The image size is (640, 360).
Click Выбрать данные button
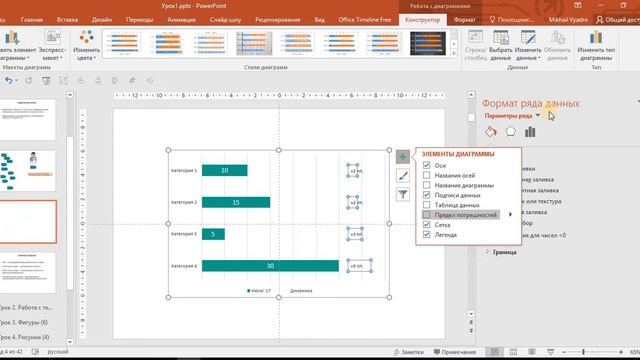(x=501, y=45)
